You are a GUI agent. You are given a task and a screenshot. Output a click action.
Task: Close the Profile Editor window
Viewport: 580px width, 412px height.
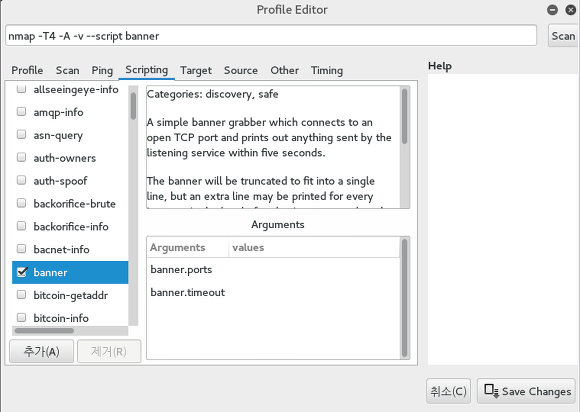571,10
